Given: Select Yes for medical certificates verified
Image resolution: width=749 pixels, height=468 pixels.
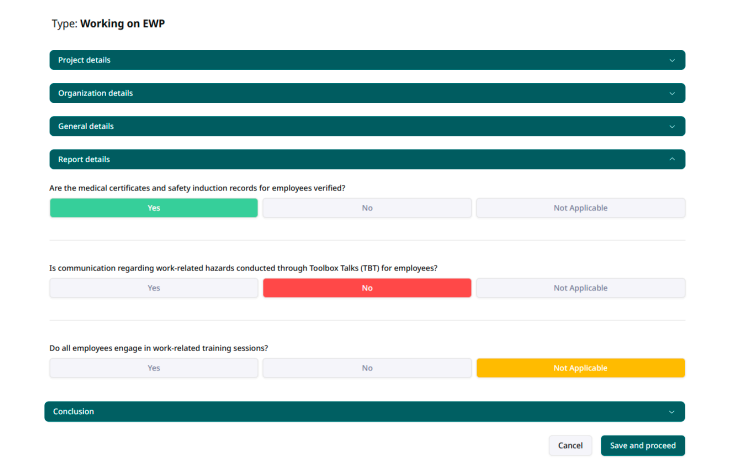Looking at the screenshot, I should click(x=154, y=208).
